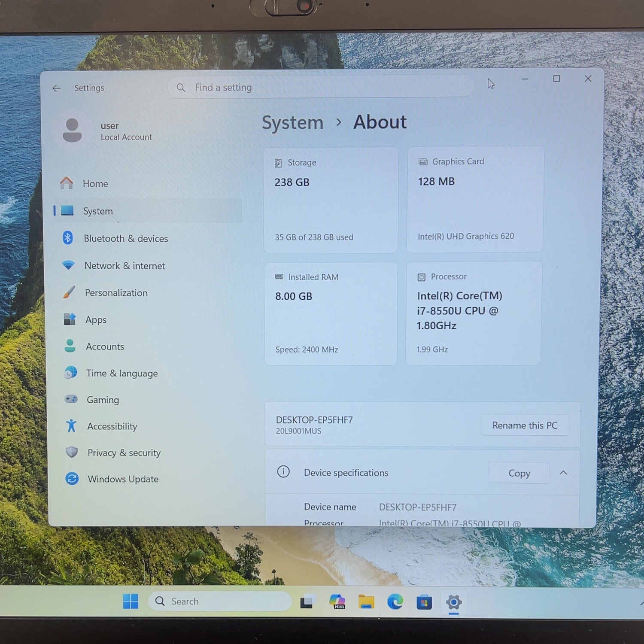Open the Storage 238 GB card
The width and height of the screenshot is (644, 644).
tap(331, 200)
